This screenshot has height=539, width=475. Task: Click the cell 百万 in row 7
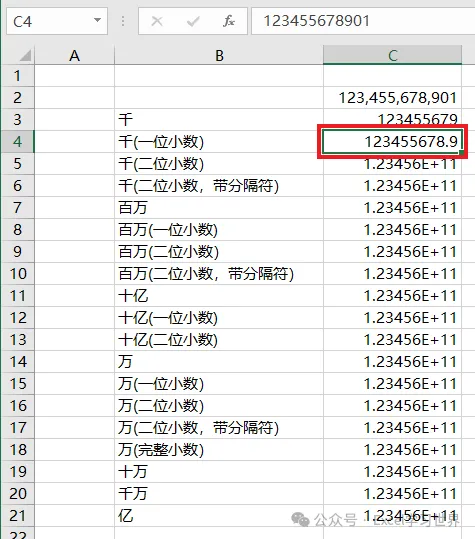pyautogui.click(x=219, y=208)
